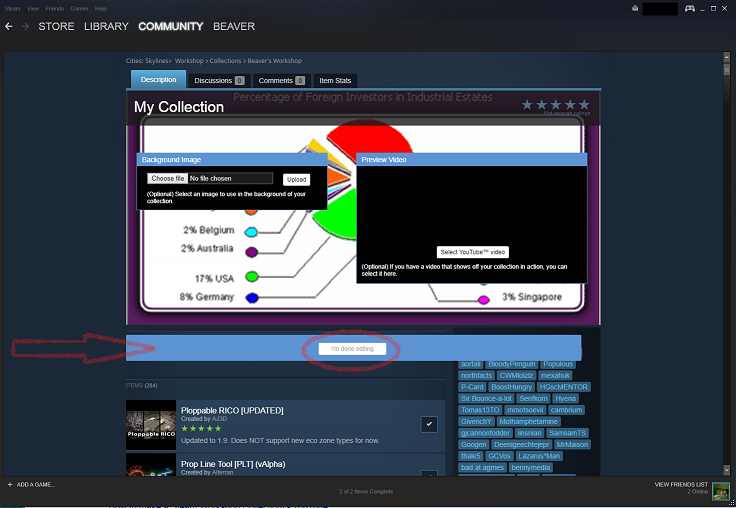Open the friends avatar thumbnail
This screenshot has width=736, height=508.
(x=721, y=491)
